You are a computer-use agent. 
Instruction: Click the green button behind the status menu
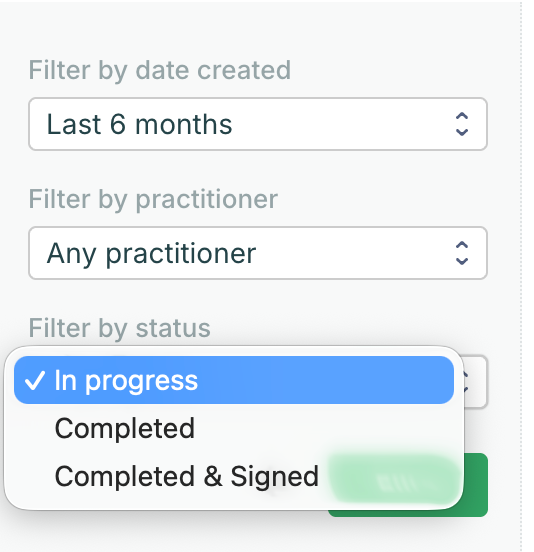coord(475,485)
